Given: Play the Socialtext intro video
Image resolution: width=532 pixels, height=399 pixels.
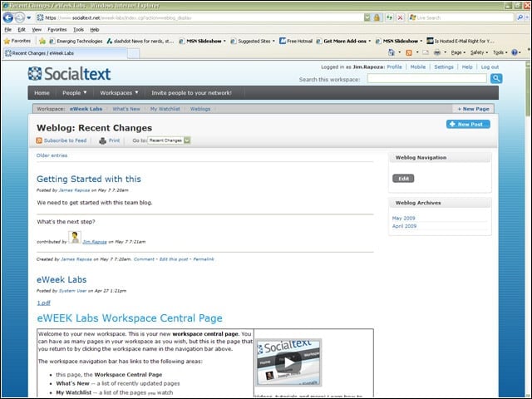Looking at the screenshot, I should click(288, 362).
